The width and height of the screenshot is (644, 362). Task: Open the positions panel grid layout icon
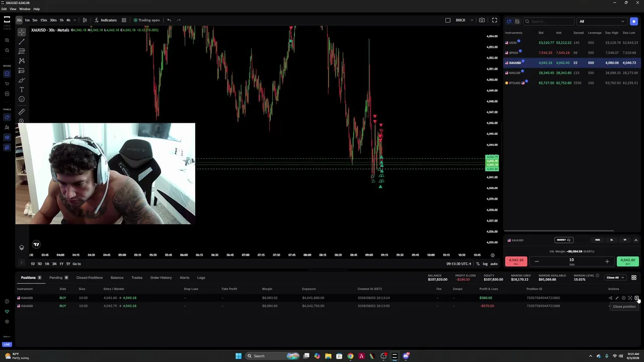tap(634, 278)
